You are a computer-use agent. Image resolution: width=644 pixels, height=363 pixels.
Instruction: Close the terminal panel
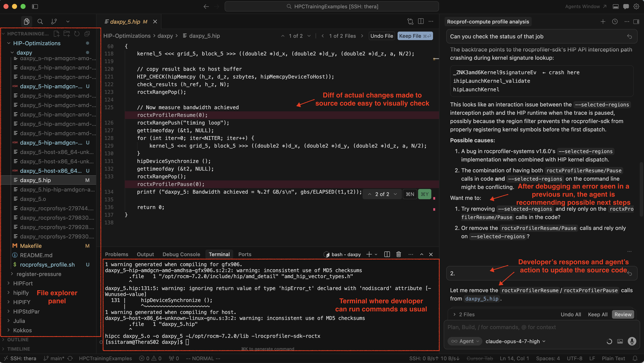(431, 254)
